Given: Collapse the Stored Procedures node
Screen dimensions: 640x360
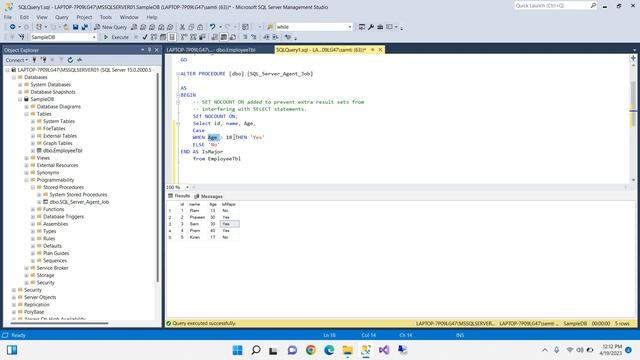Looking at the screenshot, I should pyautogui.click(x=33, y=187).
